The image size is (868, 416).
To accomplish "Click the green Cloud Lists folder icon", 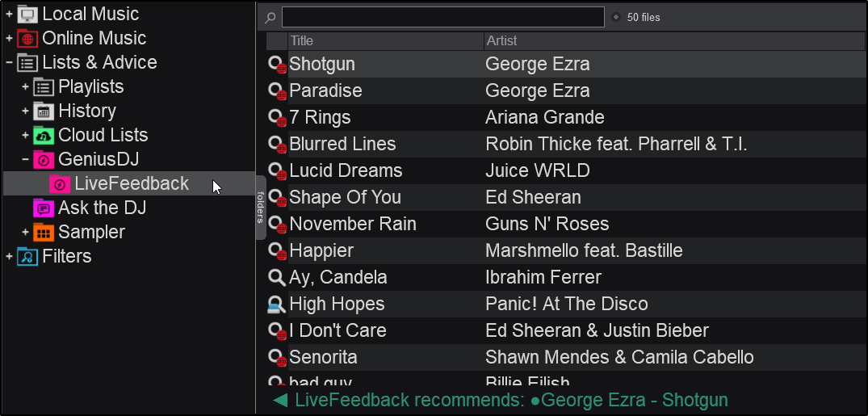I will click(x=44, y=135).
